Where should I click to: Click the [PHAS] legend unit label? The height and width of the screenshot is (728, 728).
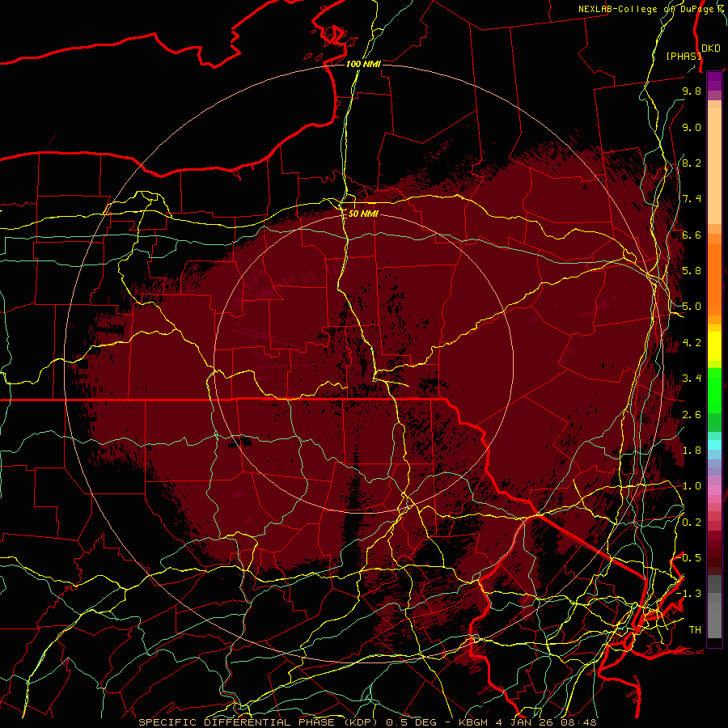tap(684, 56)
